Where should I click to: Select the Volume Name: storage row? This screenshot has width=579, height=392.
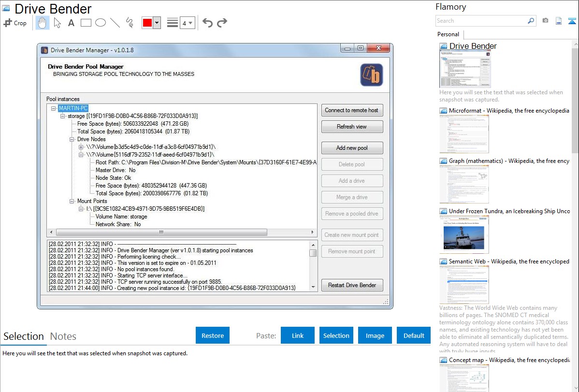point(121,217)
